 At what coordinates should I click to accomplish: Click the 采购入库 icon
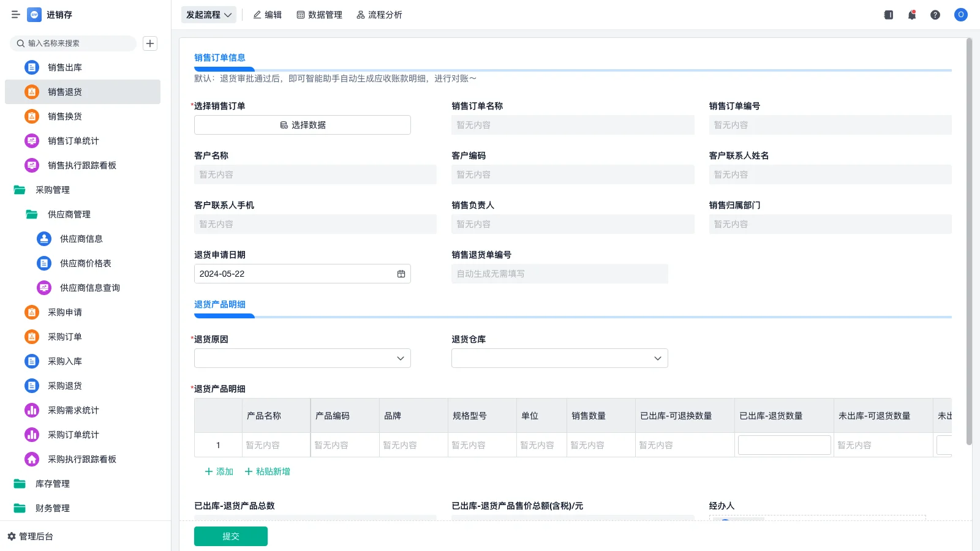point(32,361)
